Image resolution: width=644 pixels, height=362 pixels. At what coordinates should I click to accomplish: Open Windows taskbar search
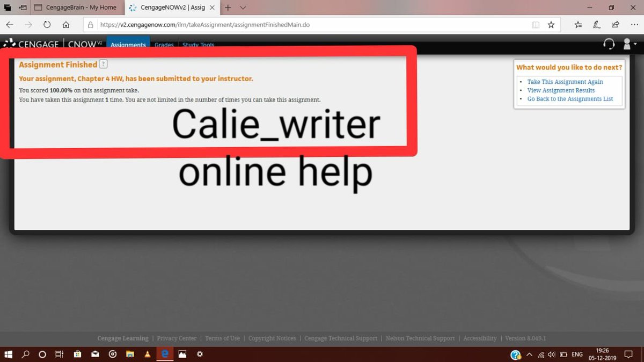pyautogui.click(x=25, y=354)
